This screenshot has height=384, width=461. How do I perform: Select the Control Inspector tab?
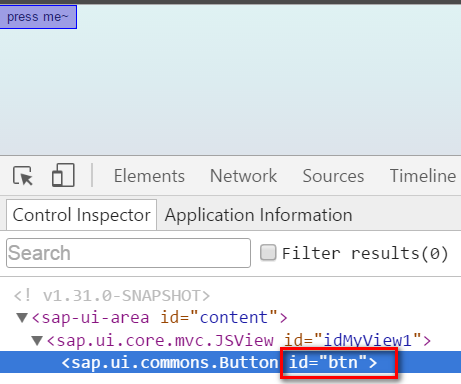click(81, 215)
